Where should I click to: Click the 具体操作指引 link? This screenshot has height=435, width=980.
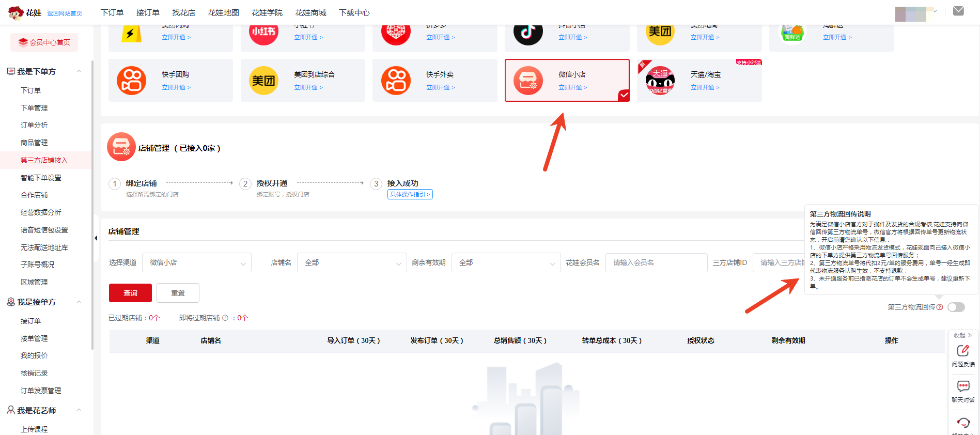410,194
